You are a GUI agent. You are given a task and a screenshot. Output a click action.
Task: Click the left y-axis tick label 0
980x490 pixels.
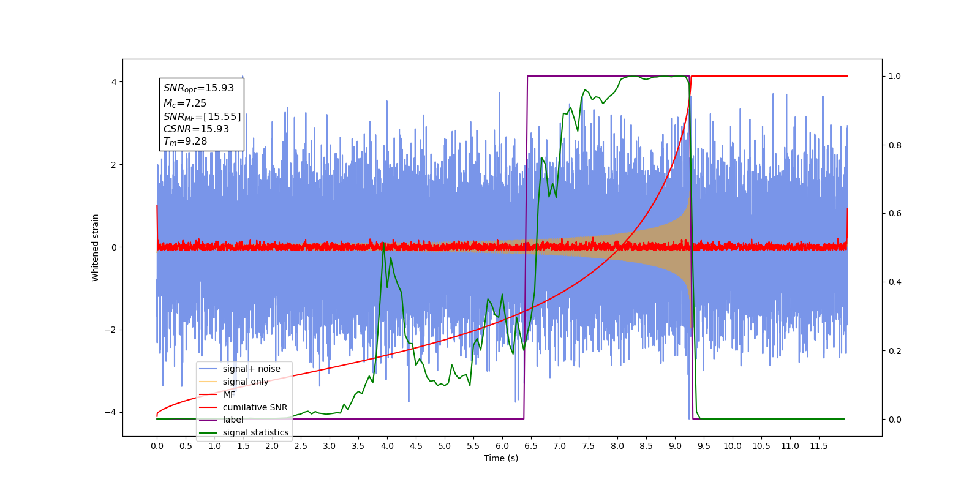[114, 247]
